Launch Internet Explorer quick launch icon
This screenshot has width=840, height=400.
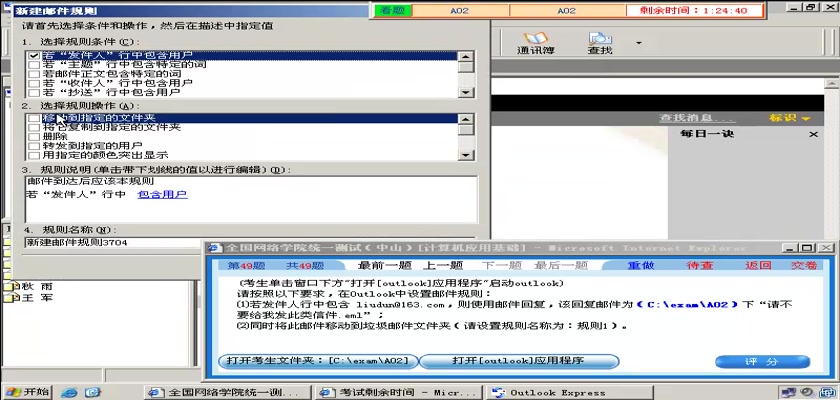[x=69, y=393]
